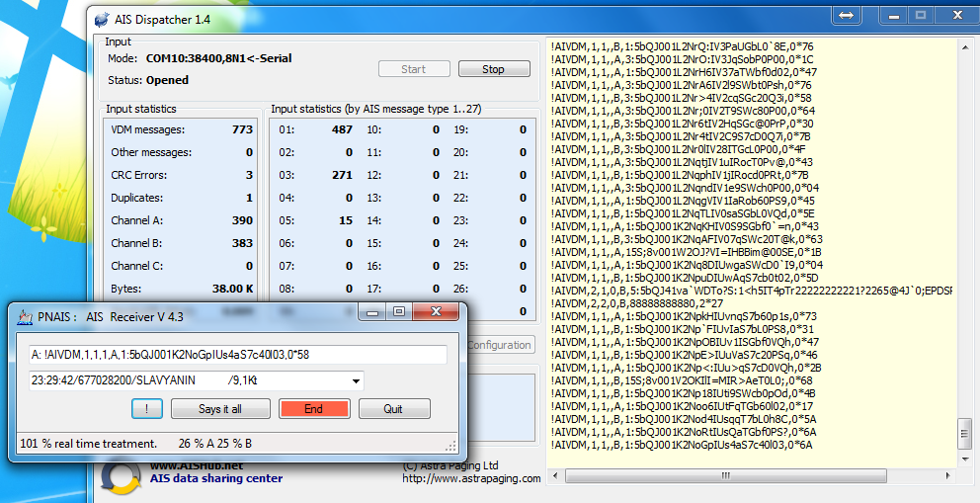Click the resize grip of PNAIS window
980x503 pixels.
click(x=450, y=446)
